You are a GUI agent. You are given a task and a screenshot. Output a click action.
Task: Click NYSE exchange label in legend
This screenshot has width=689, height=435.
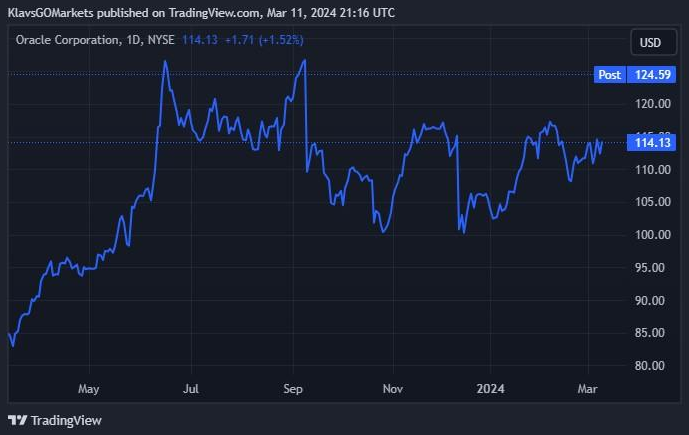[x=162, y=40]
